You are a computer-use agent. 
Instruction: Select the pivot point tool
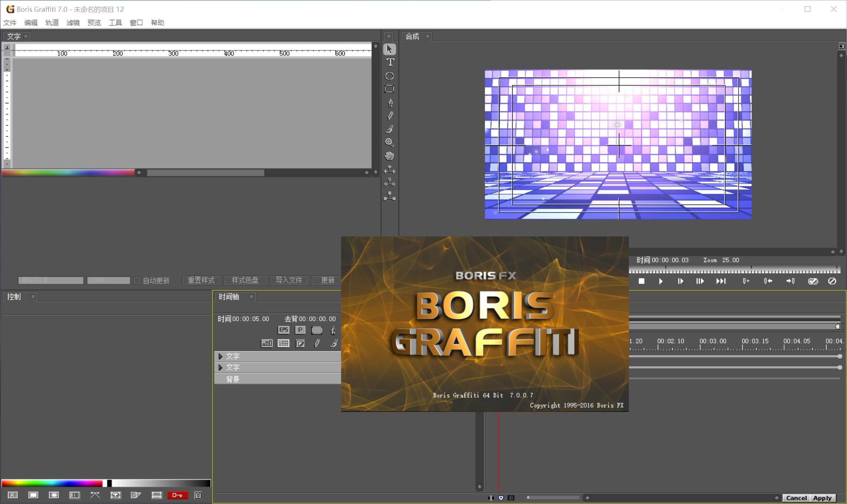(x=389, y=182)
